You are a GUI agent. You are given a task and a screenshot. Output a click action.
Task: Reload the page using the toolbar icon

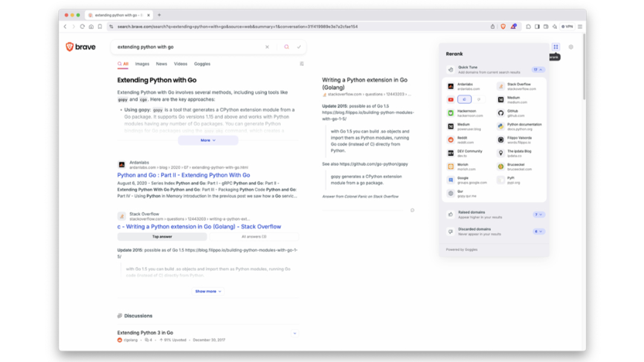point(82,27)
